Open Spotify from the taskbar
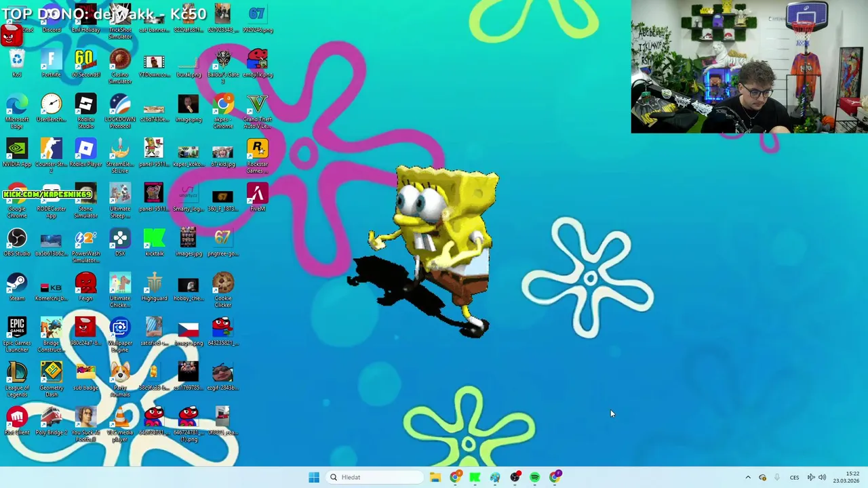868x488 pixels. [x=535, y=477]
